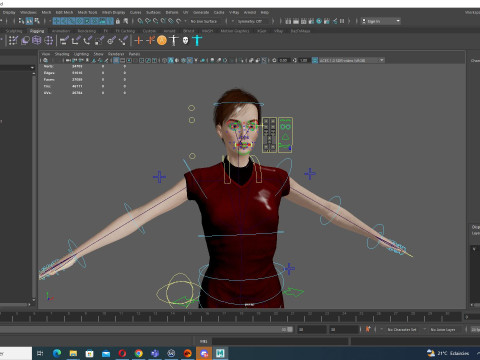Click the sphere wire deformer shelf icon
480x360 pixels.
click(x=49, y=41)
